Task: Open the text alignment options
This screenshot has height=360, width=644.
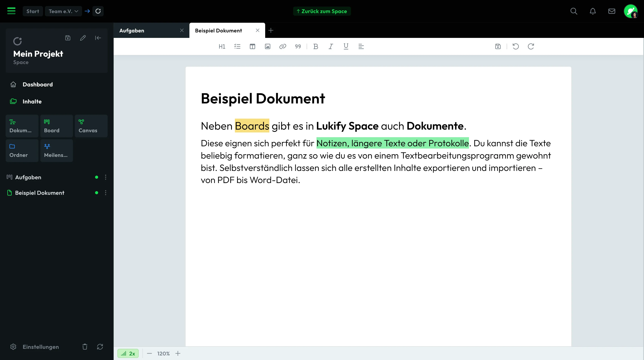Action: click(x=361, y=46)
